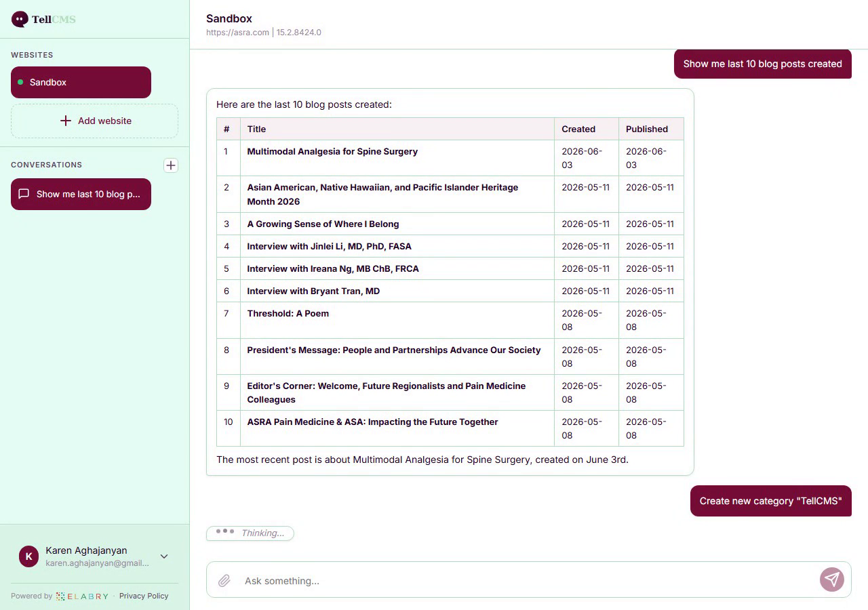The height and width of the screenshot is (610, 868).
Task: Click 'Threshold: A Poem' title
Action: coord(288,313)
